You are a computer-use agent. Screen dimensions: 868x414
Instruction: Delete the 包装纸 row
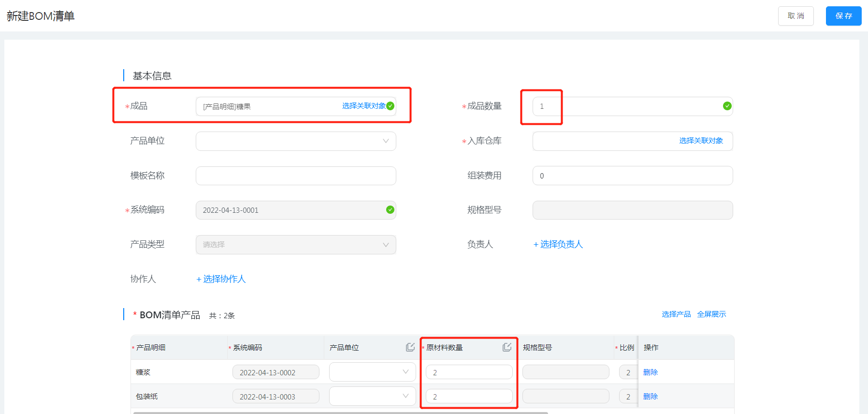651,396
